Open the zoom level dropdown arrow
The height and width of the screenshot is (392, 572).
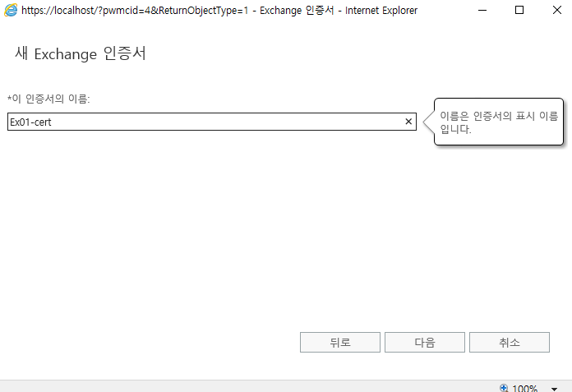[554, 389]
